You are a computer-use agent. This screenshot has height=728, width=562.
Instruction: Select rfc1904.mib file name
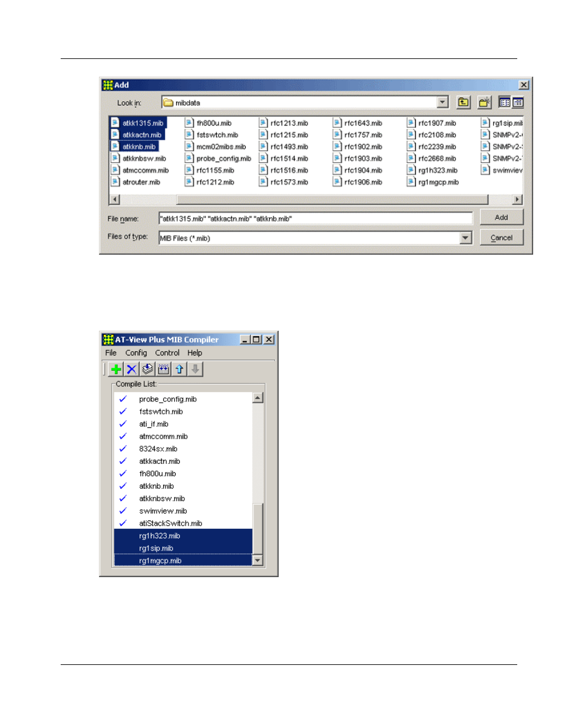pyautogui.click(x=363, y=170)
